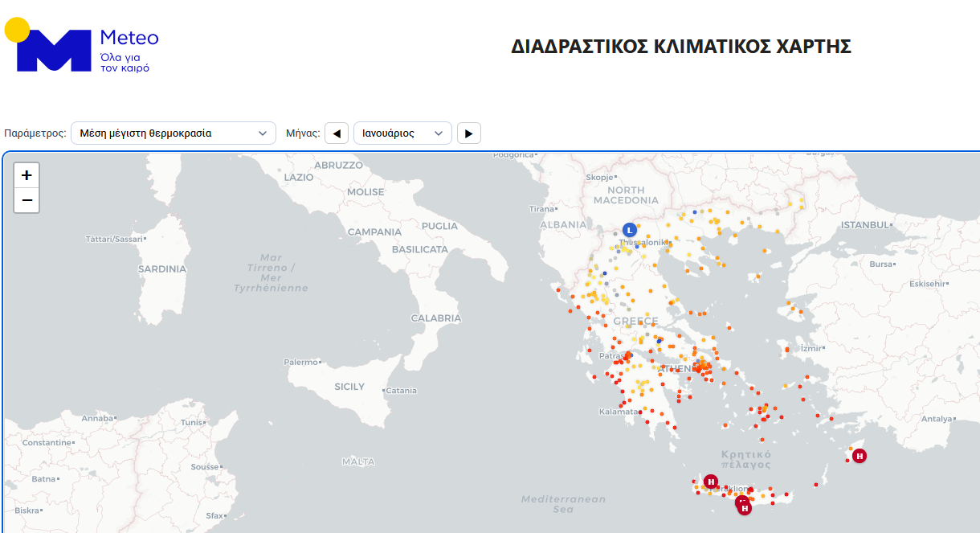Click the ΔΙΑΔΡΑΣΤΙΚΟΣ ΚΛΙΜΑΤΙΚΟΣ ΧΑΡΤΗΣ title
This screenshot has height=533, width=980.
point(680,47)
